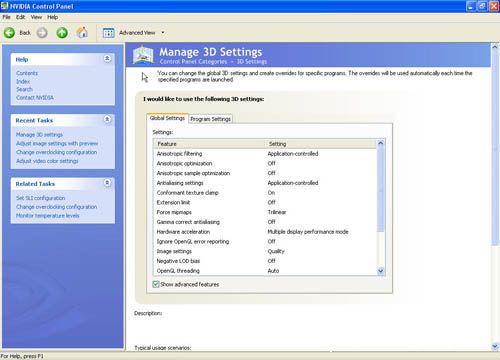Click the Control Panel Categories breadcrumb
Screen dimensions: 500x360
coord(193,62)
